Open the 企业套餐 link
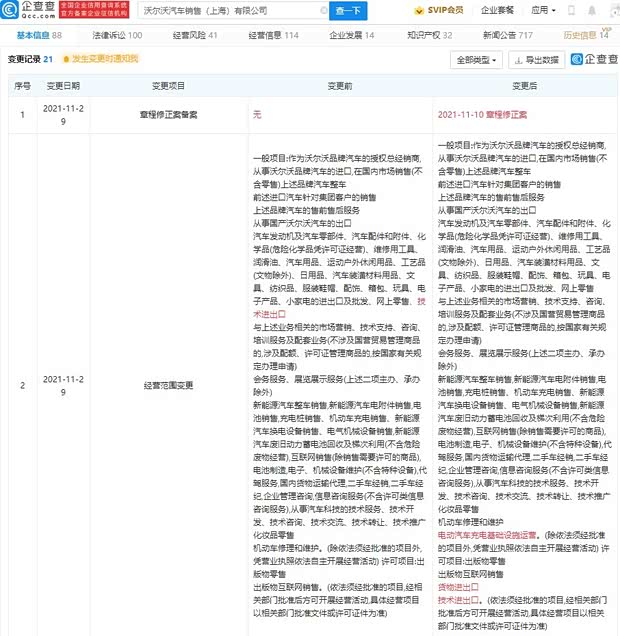This screenshot has width=620, height=636. [497, 10]
